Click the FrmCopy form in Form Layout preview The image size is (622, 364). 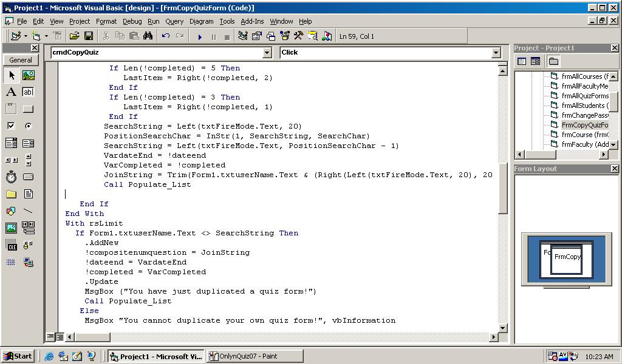[567, 260]
